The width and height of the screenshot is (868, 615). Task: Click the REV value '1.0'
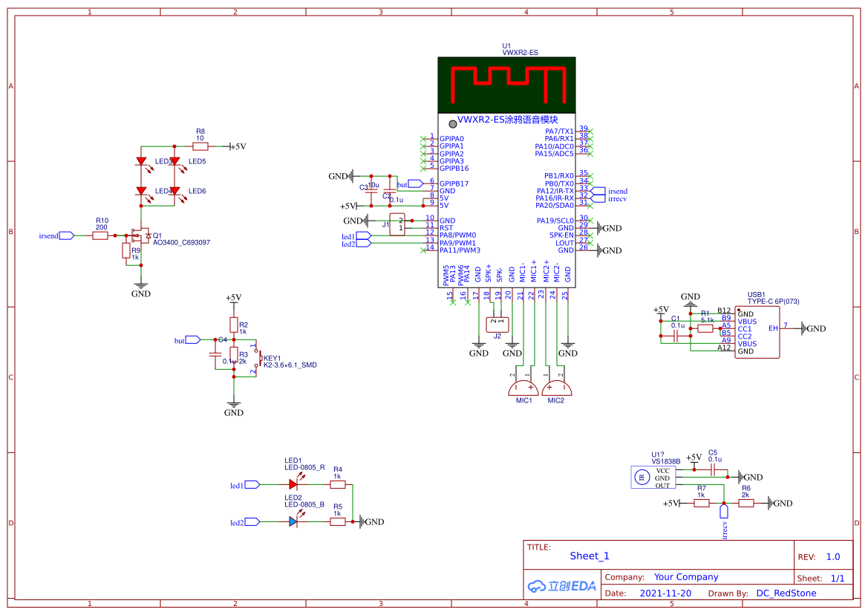point(833,557)
